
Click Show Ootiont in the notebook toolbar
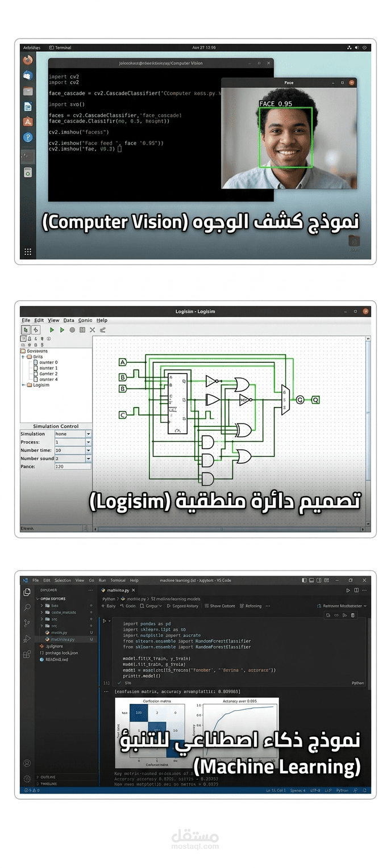coord(219,606)
